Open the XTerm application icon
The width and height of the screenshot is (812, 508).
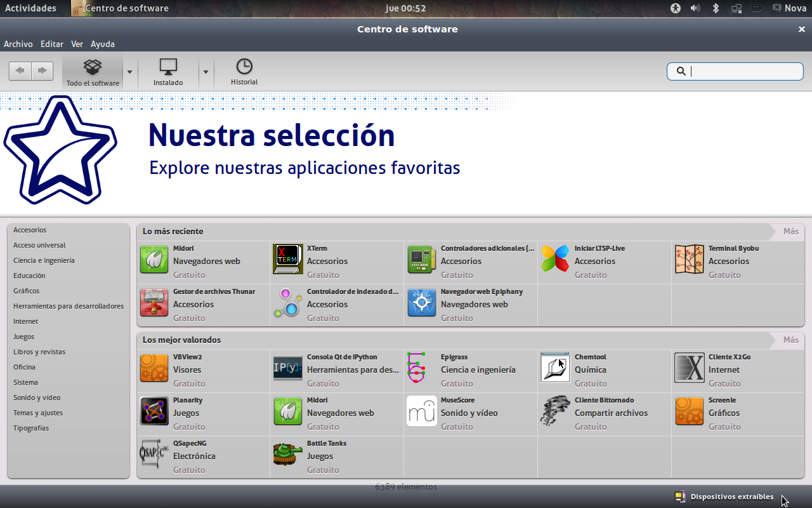tap(288, 260)
